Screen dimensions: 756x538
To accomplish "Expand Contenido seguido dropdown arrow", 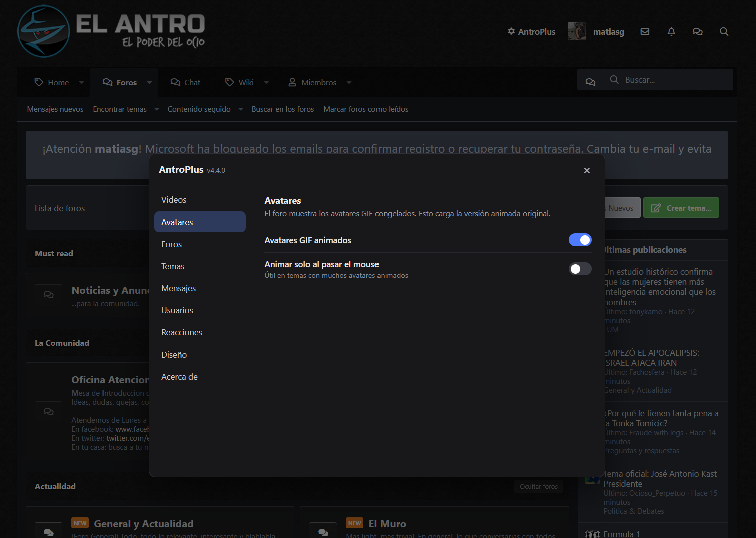I will [x=240, y=109].
